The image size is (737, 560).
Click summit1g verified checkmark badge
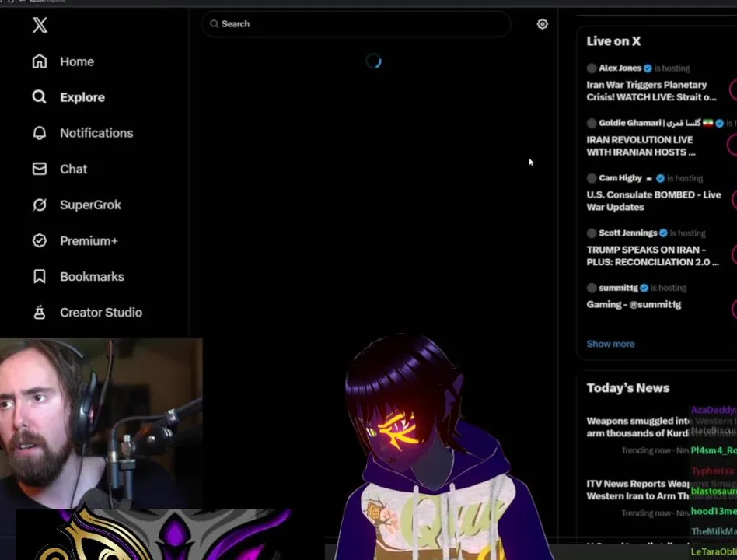[x=644, y=288]
